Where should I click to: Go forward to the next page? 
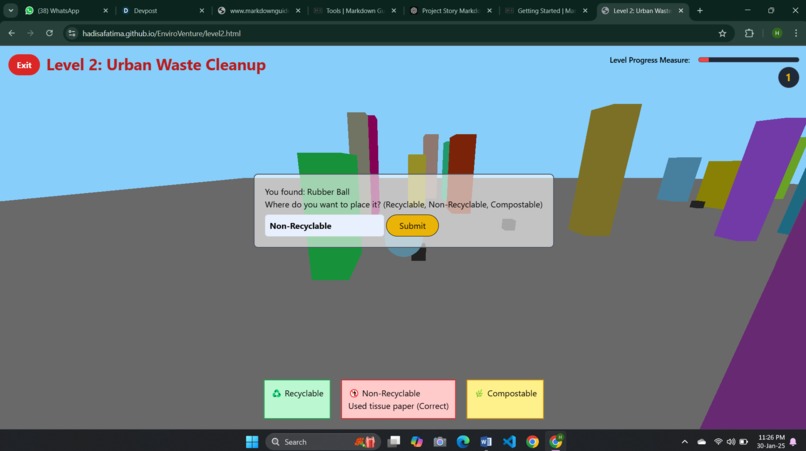point(30,33)
